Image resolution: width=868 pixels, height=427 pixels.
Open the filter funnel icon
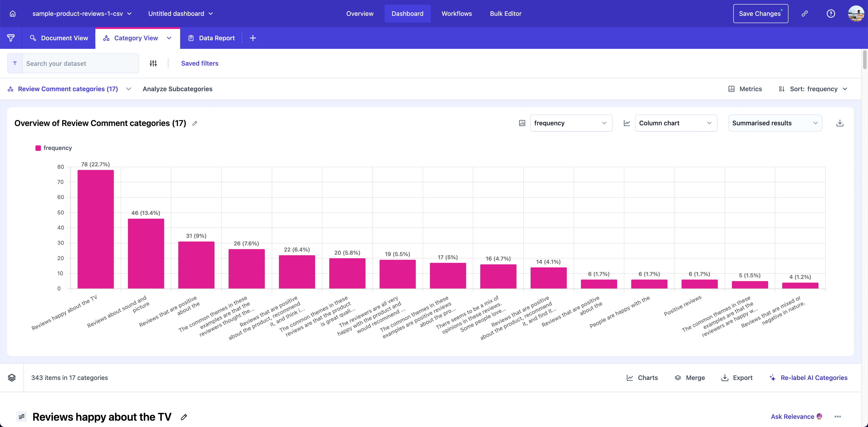click(11, 38)
